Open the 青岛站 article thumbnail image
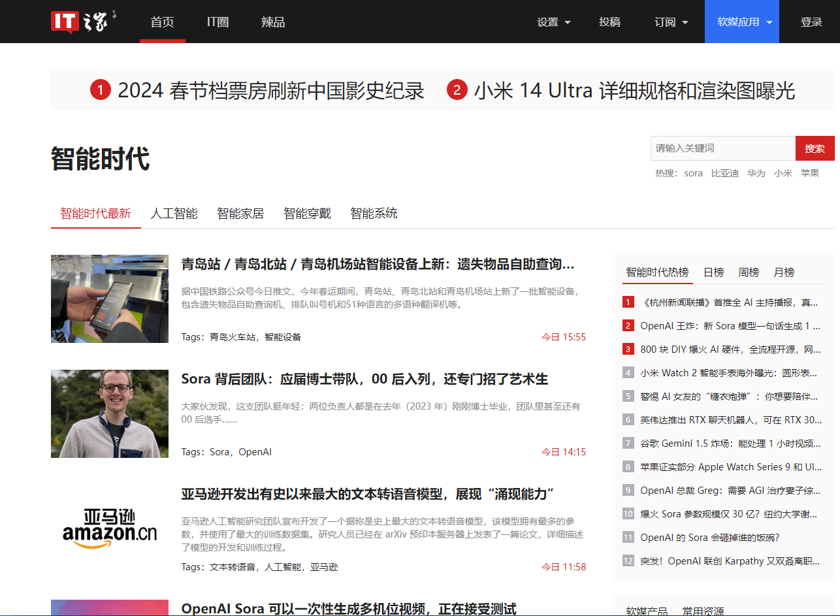This screenshot has width=840, height=616. click(x=110, y=299)
